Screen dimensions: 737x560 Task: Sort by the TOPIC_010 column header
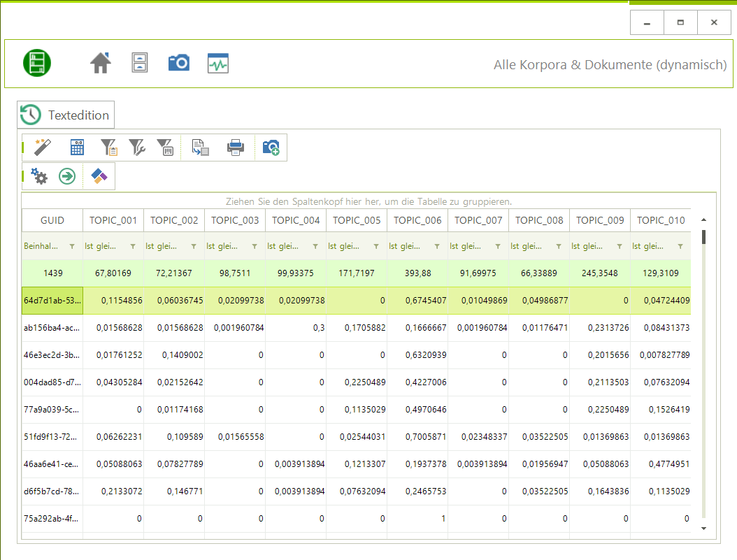pyautogui.click(x=660, y=220)
